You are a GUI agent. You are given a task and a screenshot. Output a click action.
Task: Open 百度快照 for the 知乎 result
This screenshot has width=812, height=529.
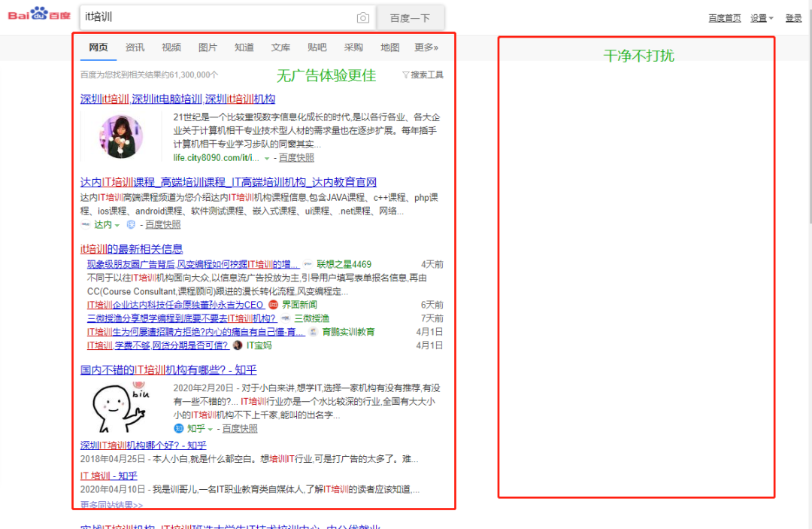click(240, 428)
